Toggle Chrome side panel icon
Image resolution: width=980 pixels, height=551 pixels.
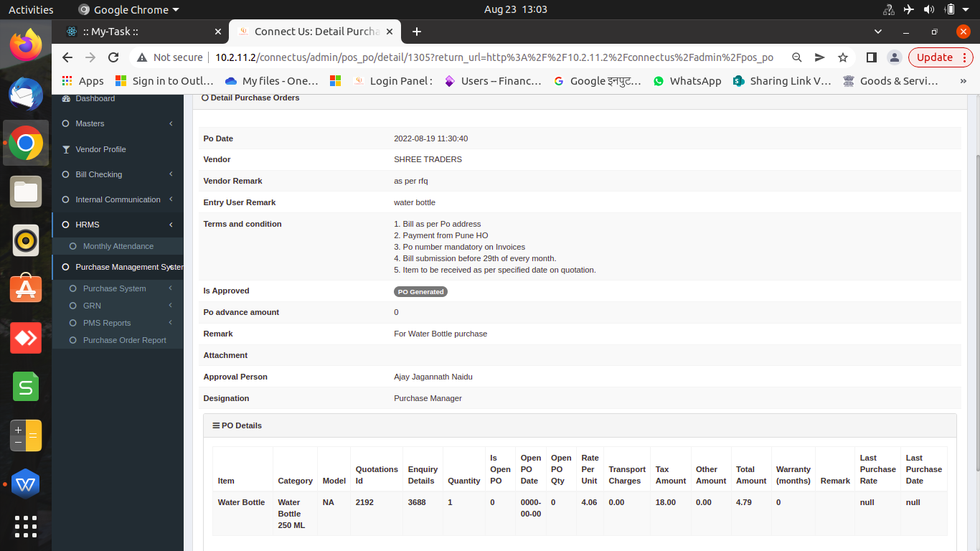(871, 57)
